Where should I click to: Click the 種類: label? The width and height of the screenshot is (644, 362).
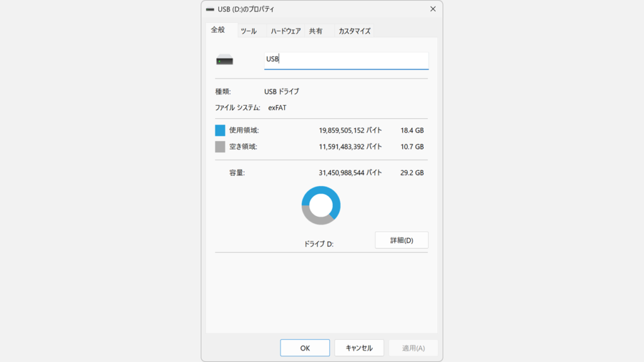(x=223, y=92)
